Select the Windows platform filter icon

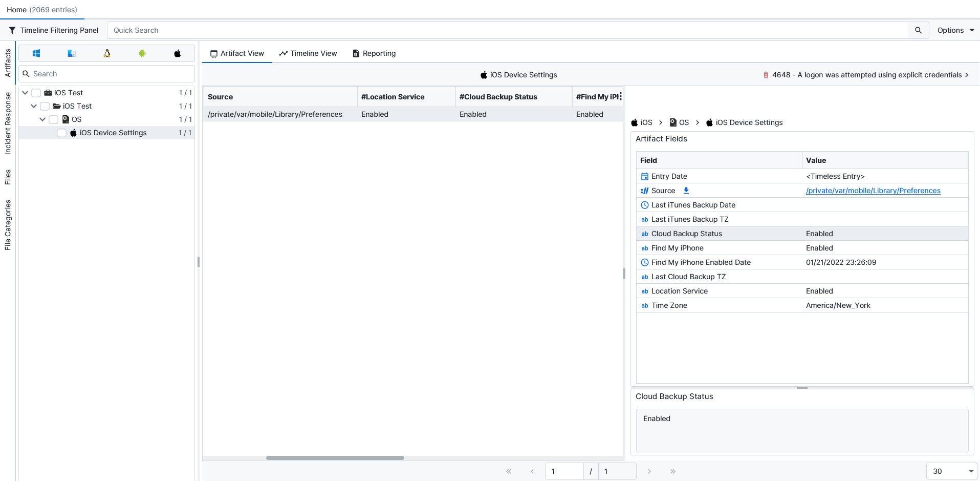tap(36, 53)
